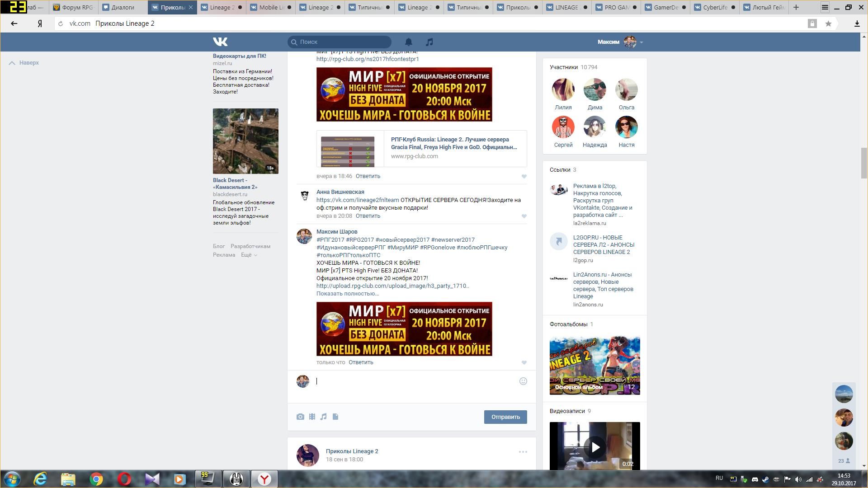The image size is (868, 488).
Task: Like Анна Вишневская's comment
Action: pos(524,216)
